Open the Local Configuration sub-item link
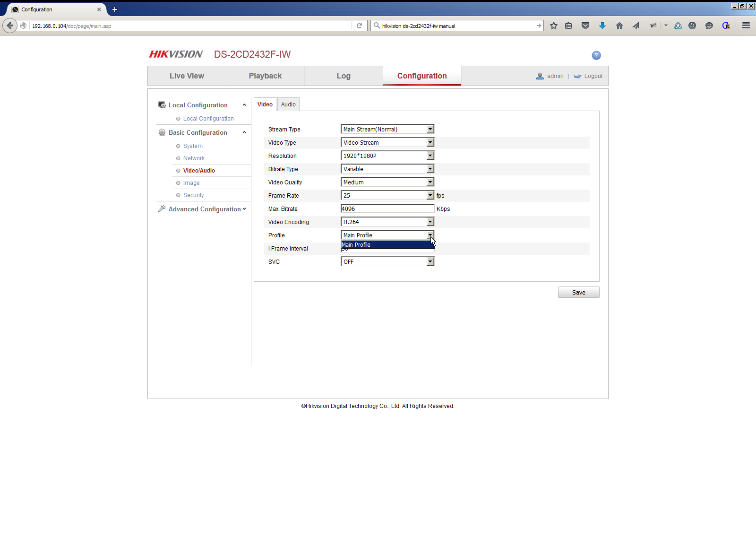 pyautogui.click(x=208, y=119)
